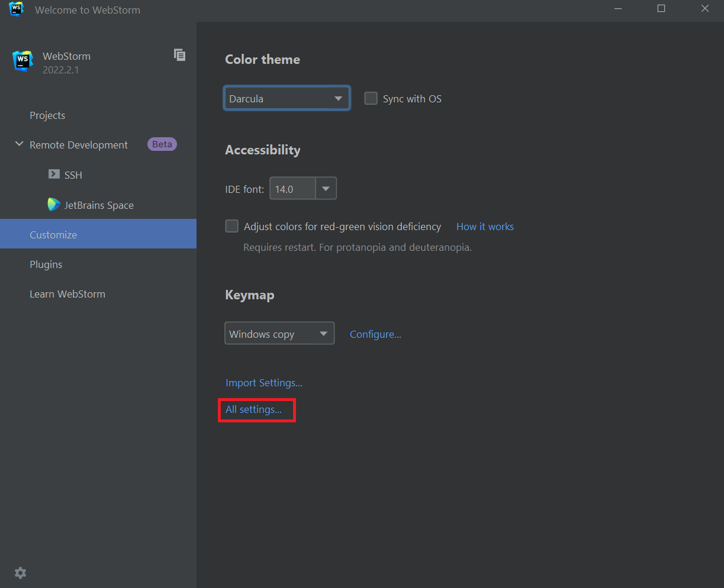Click the Configure... keymap link
Screen dimensions: 724x588
[x=375, y=334]
